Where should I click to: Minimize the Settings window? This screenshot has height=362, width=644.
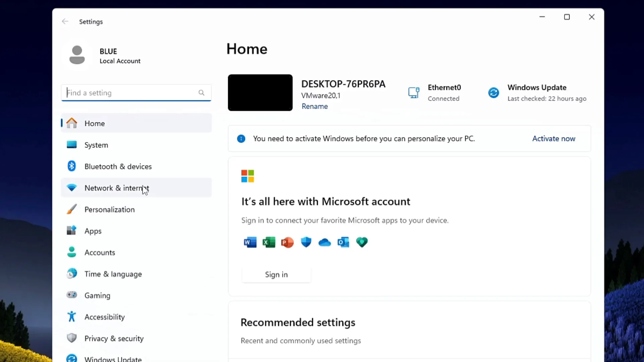pos(542,17)
